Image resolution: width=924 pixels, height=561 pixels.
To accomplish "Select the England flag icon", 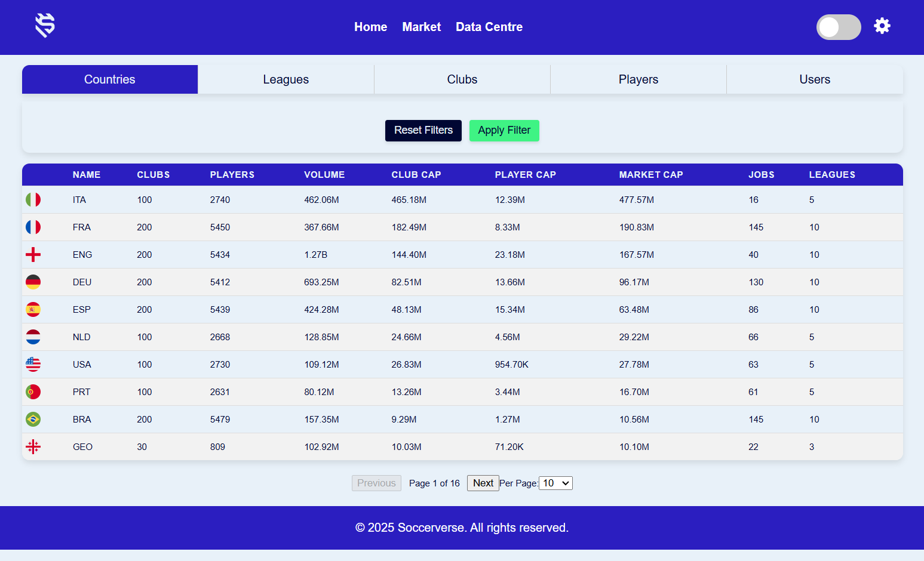I will coord(33,254).
